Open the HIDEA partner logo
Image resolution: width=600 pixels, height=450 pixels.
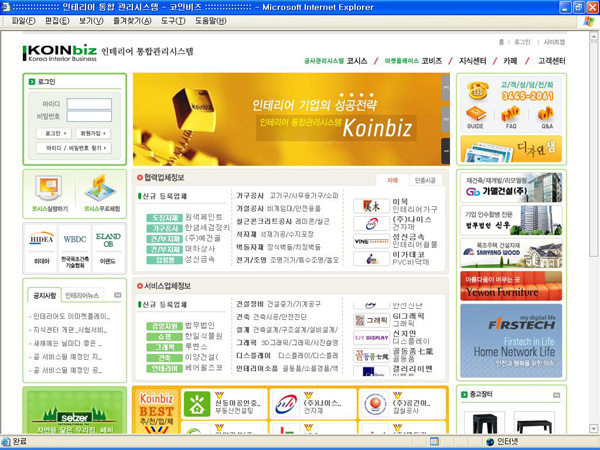point(42,238)
